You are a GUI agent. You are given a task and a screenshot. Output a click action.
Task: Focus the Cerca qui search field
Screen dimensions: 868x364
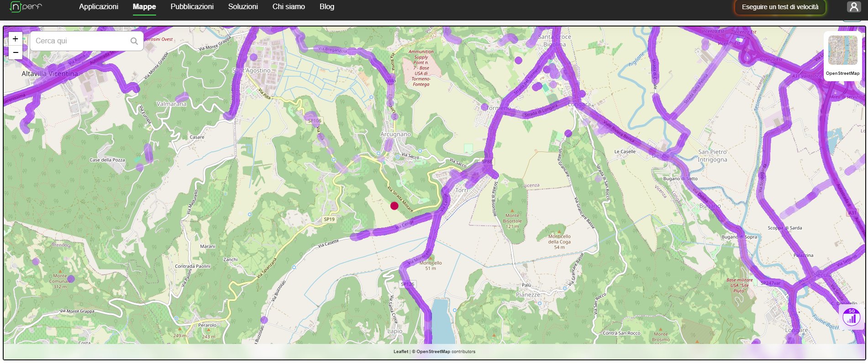coord(81,41)
